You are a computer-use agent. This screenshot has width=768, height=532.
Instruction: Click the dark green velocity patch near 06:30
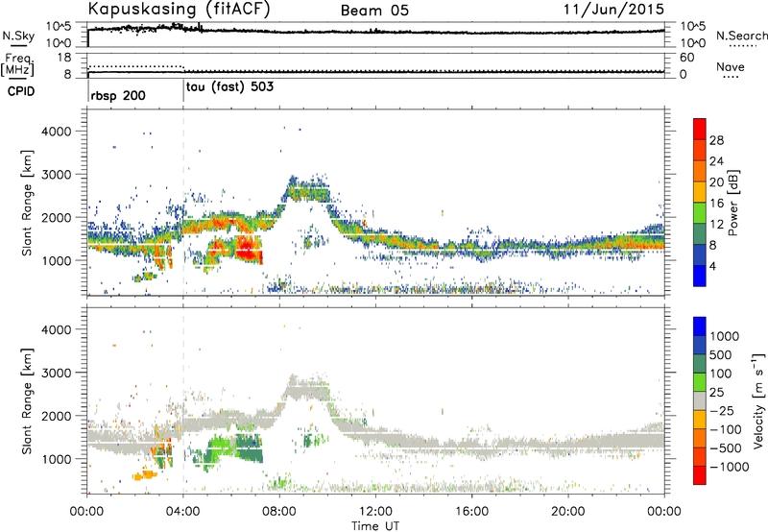249,449
